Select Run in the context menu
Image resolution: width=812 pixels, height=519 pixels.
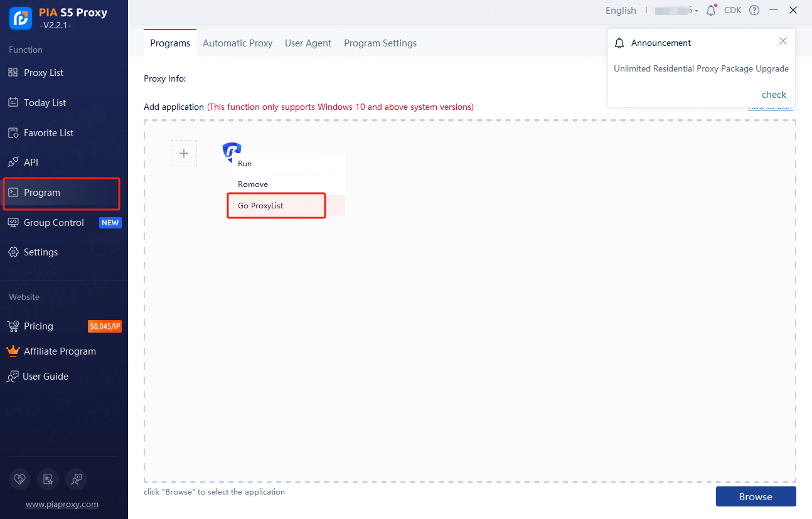pos(245,164)
